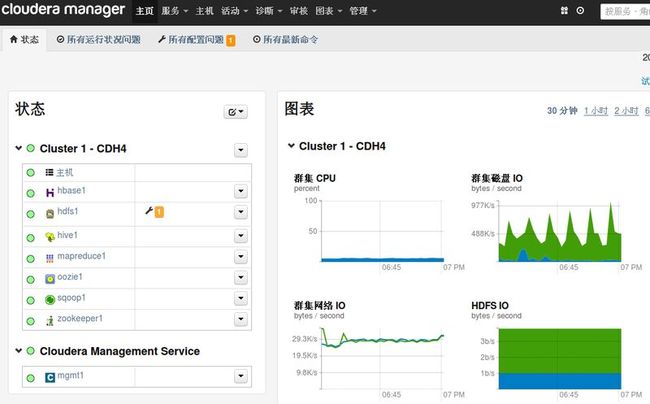The width and height of the screenshot is (650, 404).
Task: Click the Cluster 1 - CDH4 health status circle
Action: tap(31, 148)
